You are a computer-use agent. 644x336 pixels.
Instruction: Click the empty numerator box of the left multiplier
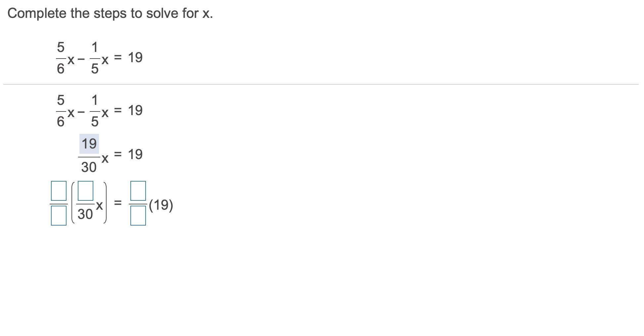coord(59,191)
